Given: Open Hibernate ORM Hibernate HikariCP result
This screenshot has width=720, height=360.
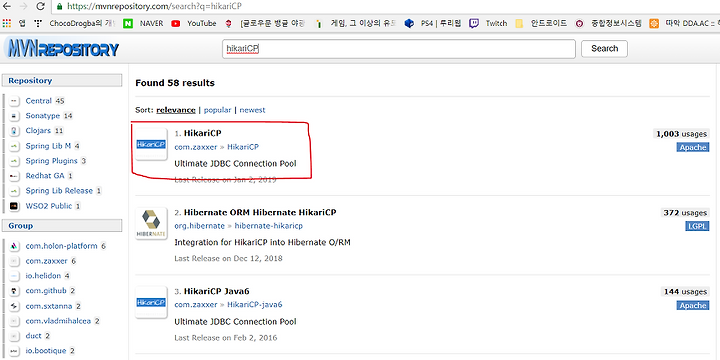Looking at the screenshot, I should pyautogui.click(x=260, y=213).
